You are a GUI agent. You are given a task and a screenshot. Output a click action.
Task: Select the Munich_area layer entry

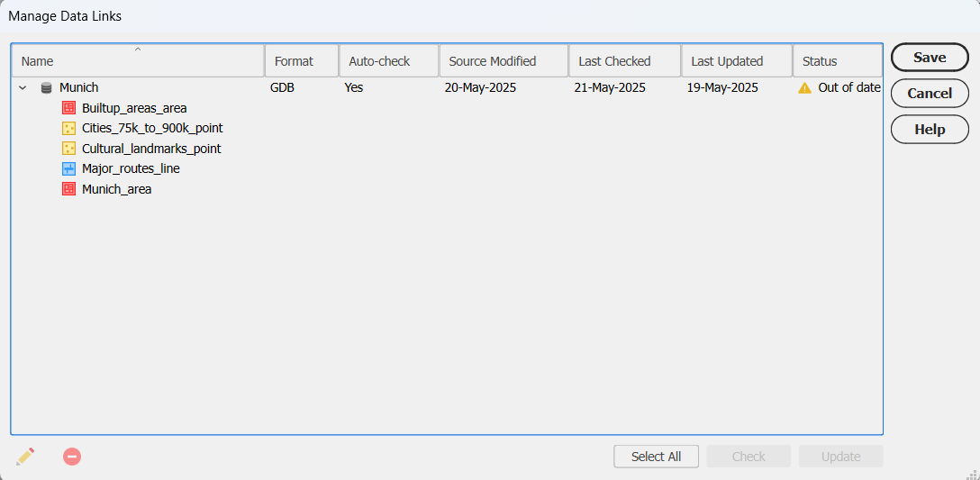[117, 189]
